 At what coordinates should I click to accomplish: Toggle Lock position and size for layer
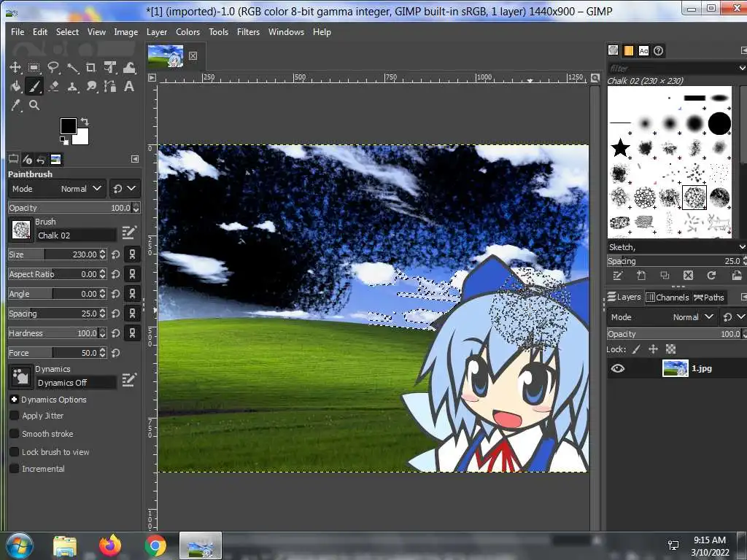[x=653, y=349]
